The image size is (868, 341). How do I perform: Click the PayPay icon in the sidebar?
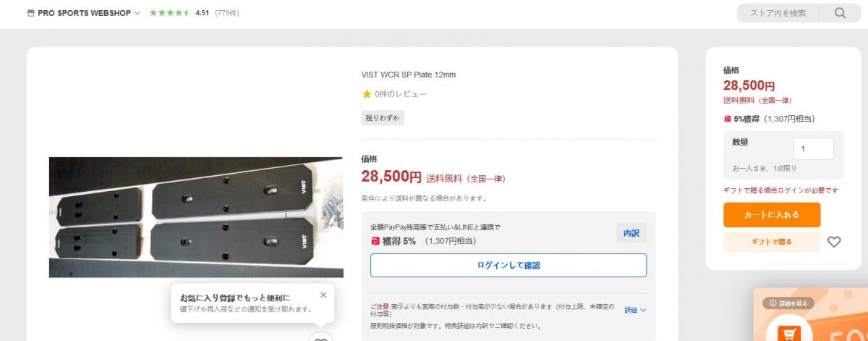[728, 119]
